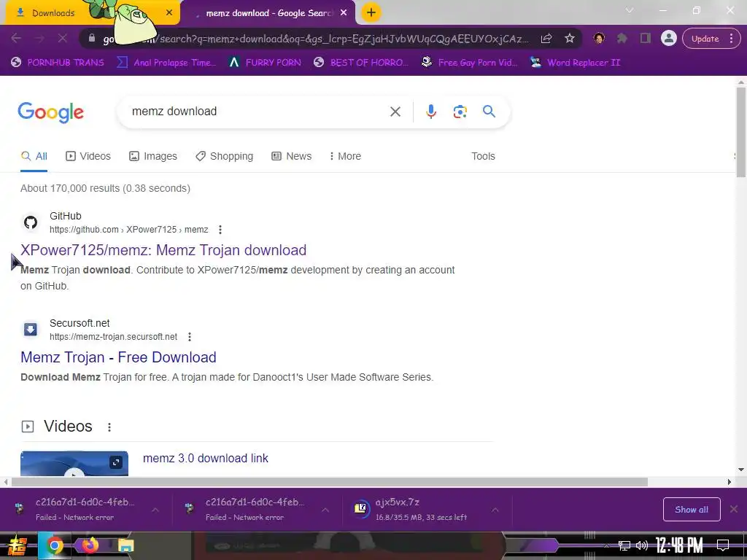Close the downloads bar
The width and height of the screenshot is (747, 560).
[734, 509]
